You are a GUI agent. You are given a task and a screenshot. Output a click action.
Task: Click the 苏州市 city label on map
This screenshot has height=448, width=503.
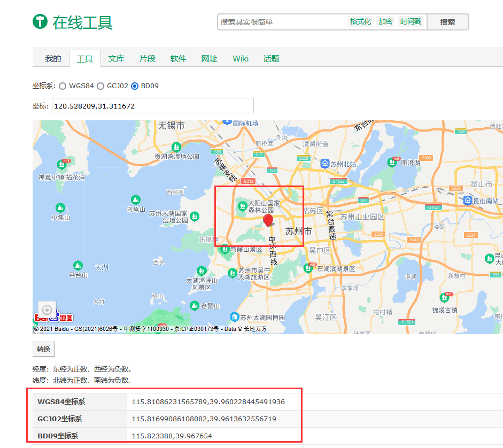[x=298, y=231]
